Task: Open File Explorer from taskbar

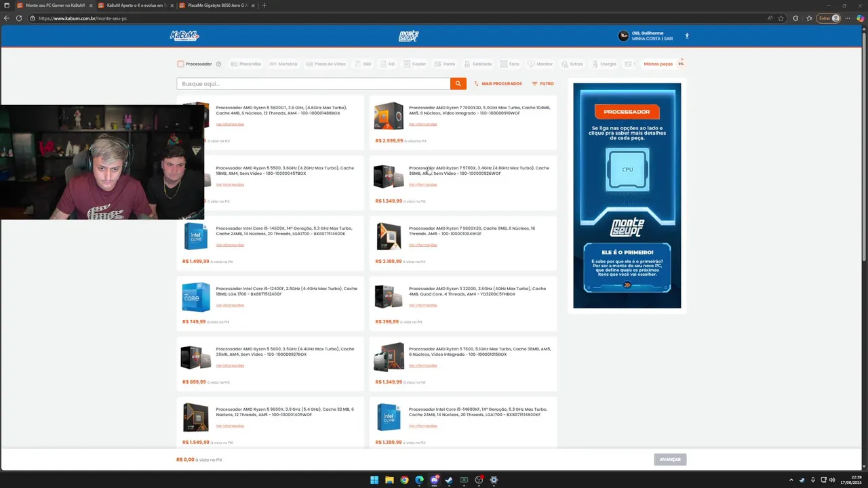Action: (x=389, y=480)
